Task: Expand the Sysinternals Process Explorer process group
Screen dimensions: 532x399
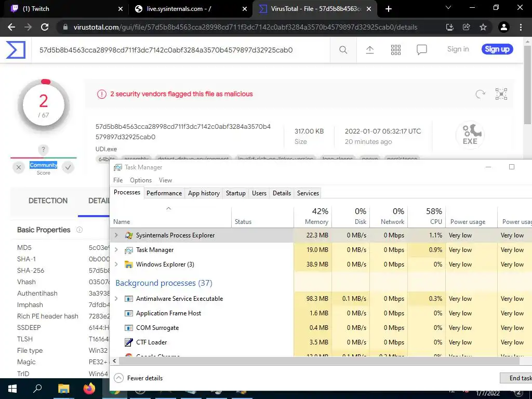Action: pos(116,235)
